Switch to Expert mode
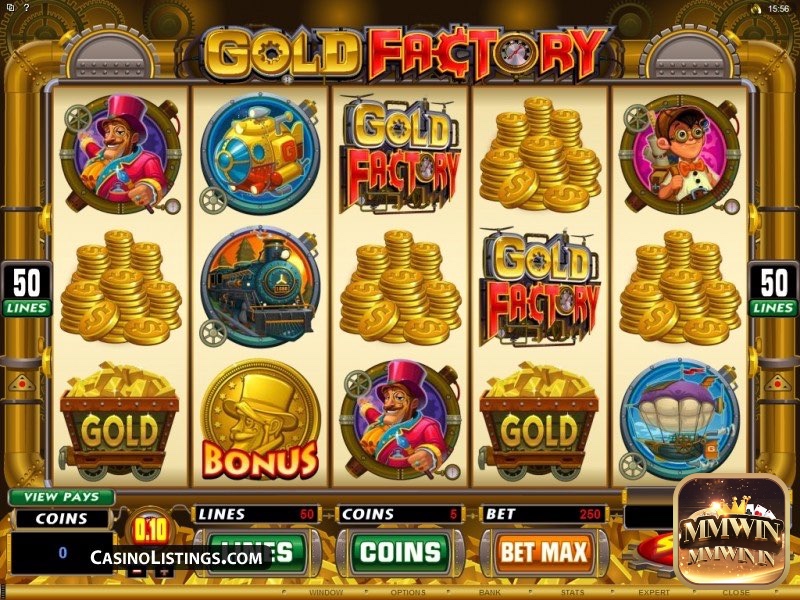Viewport: 800px width, 600px height. coord(654,592)
